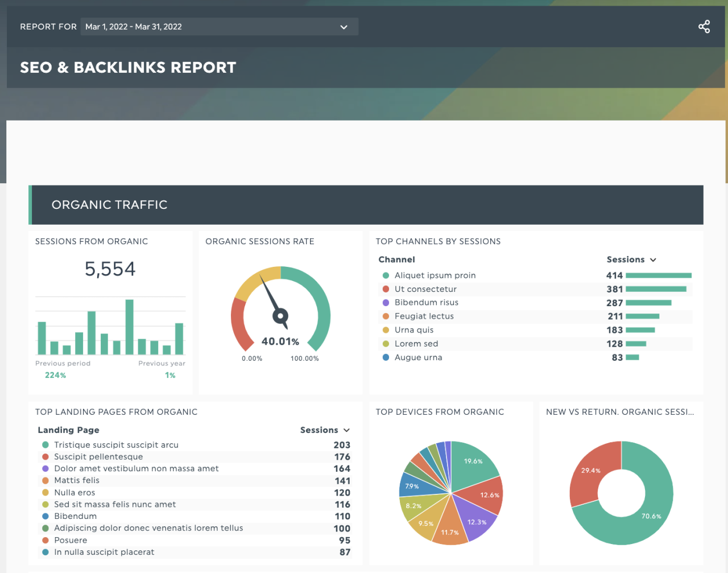Sort landing pages by Sessions column chevron

346,431
